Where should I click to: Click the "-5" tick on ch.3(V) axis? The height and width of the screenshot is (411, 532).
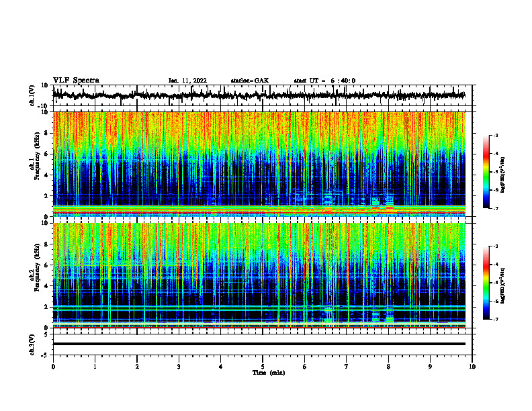tap(46, 355)
